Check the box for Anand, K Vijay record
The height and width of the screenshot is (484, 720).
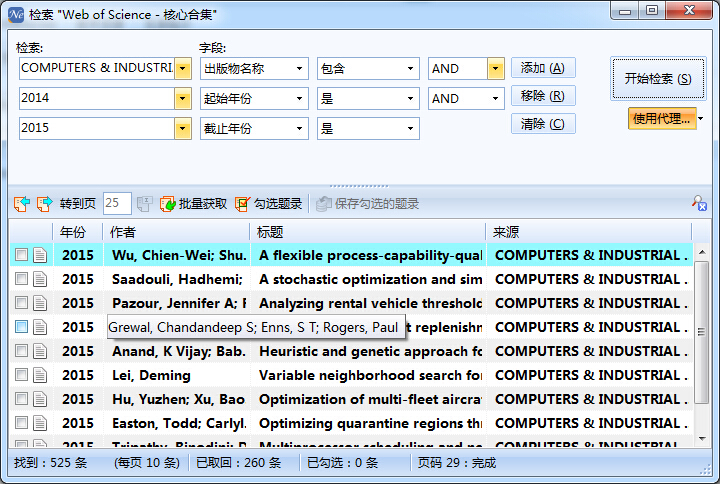(21, 350)
